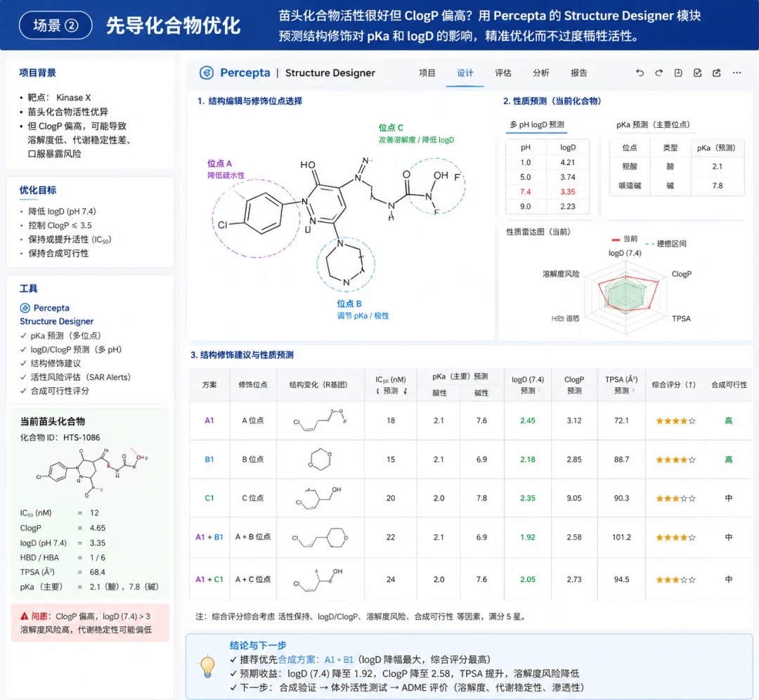Click the green dashed 理想区间 legend swatch
Screen dimensions: 759x700
pos(649,243)
